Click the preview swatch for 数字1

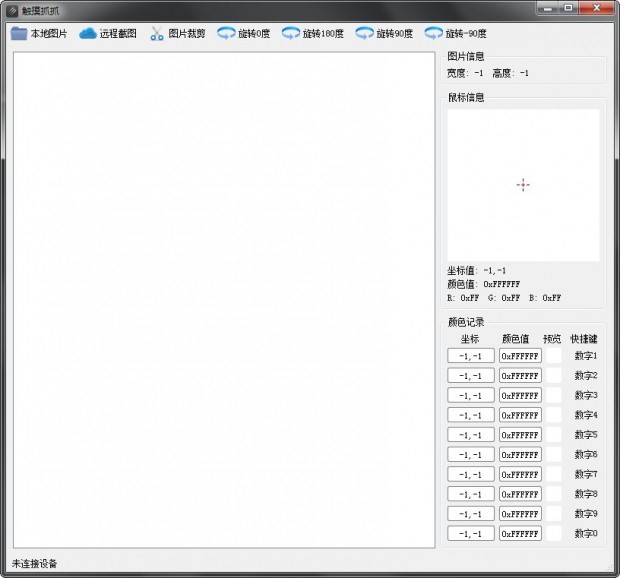[554, 356]
